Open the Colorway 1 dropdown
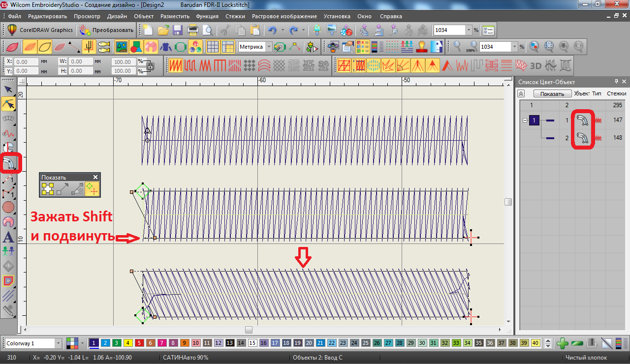Image resolution: width=630 pixels, height=364 pixels. [x=59, y=343]
